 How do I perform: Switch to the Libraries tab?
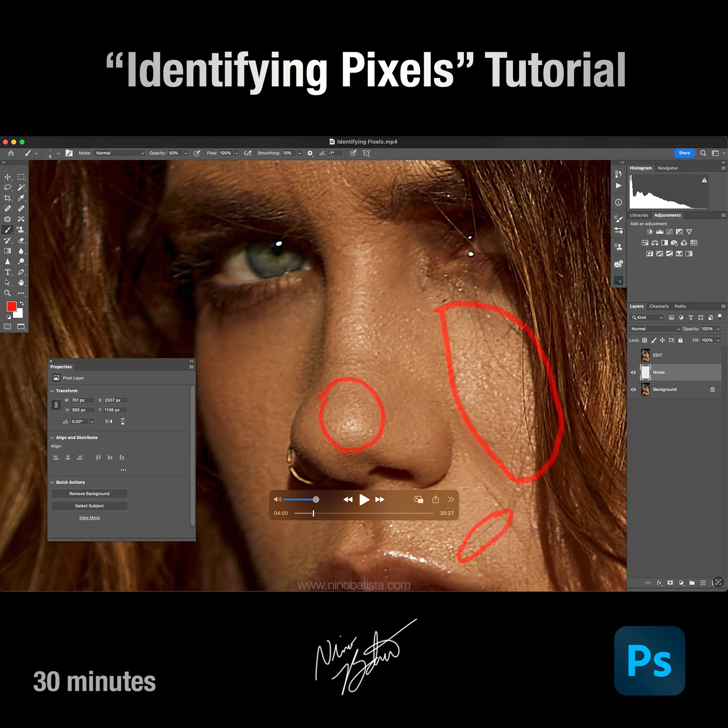639,215
